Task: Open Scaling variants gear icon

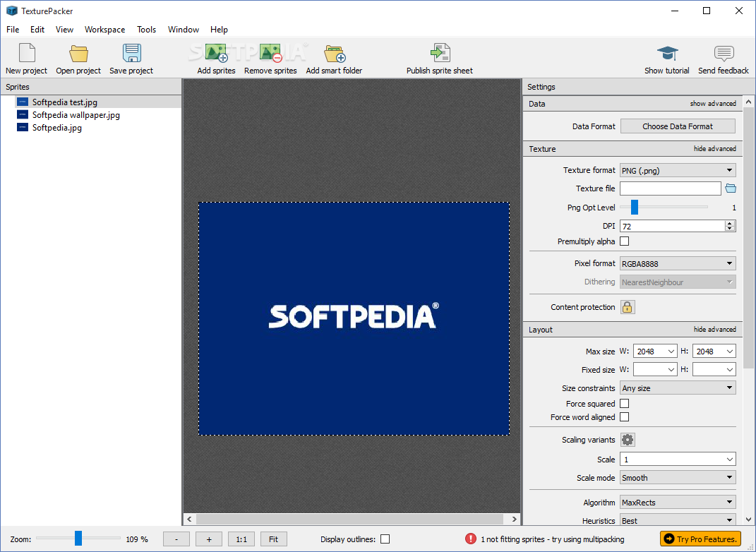Action: [x=628, y=440]
